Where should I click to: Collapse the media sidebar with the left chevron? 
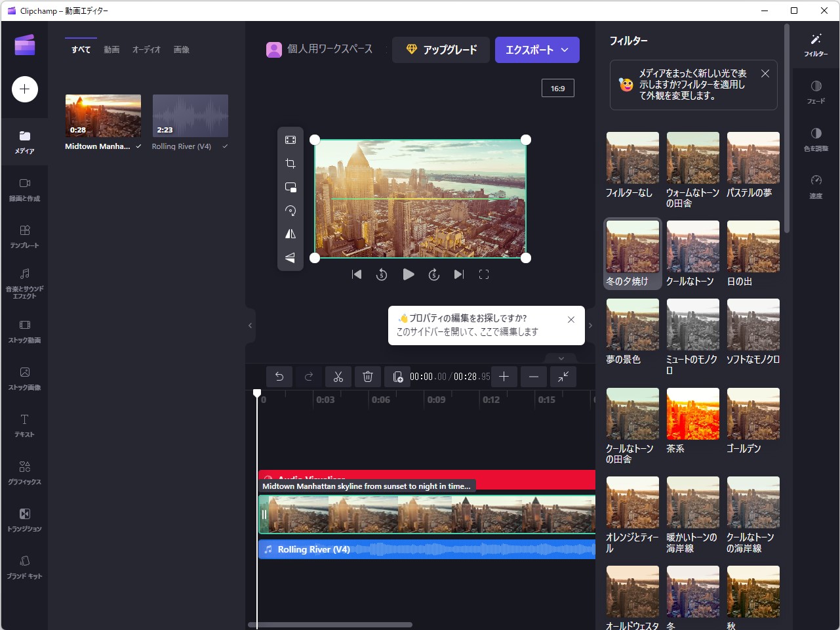click(250, 325)
